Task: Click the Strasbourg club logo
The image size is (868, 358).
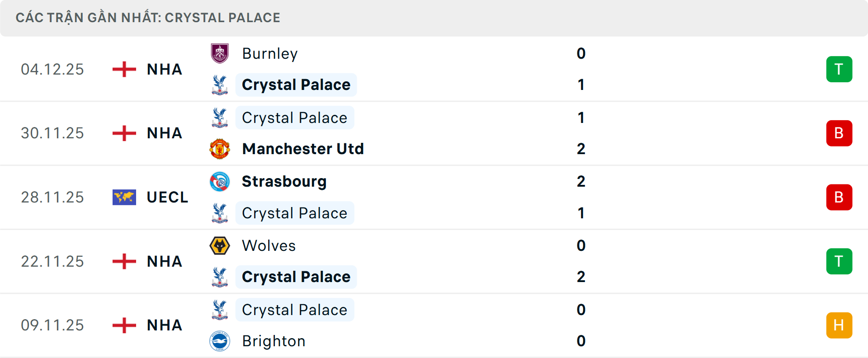Action: coord(220,181)
